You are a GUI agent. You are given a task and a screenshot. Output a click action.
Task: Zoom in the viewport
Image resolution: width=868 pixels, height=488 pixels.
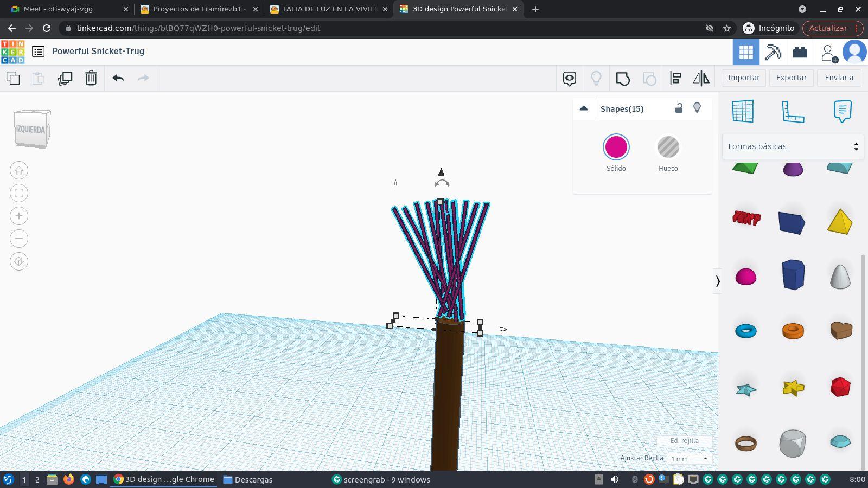tap(19, 216)
